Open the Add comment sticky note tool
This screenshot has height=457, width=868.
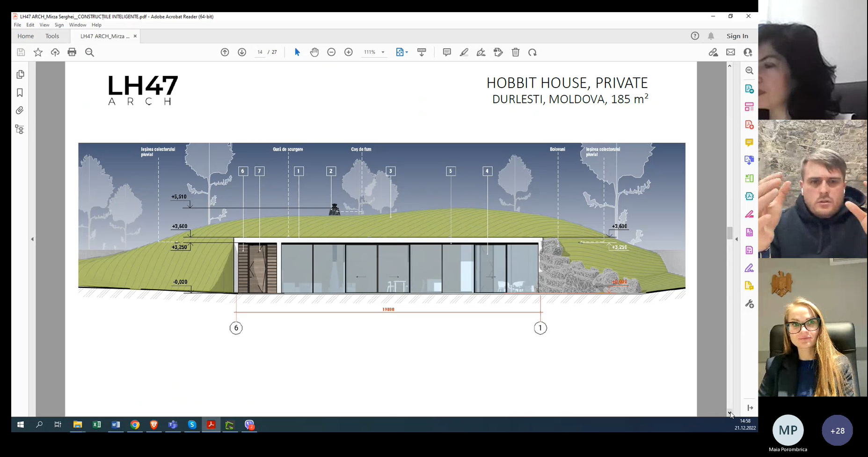click(447, 52)
